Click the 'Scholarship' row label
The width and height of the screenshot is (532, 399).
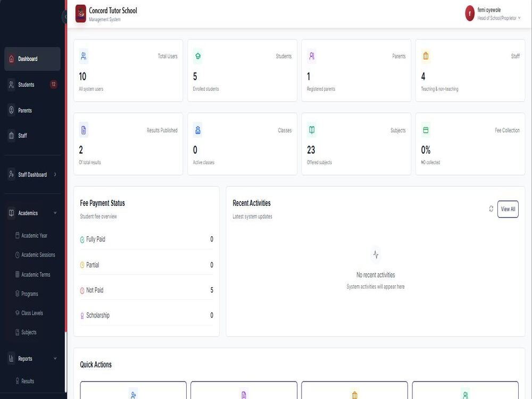point(98,315)
